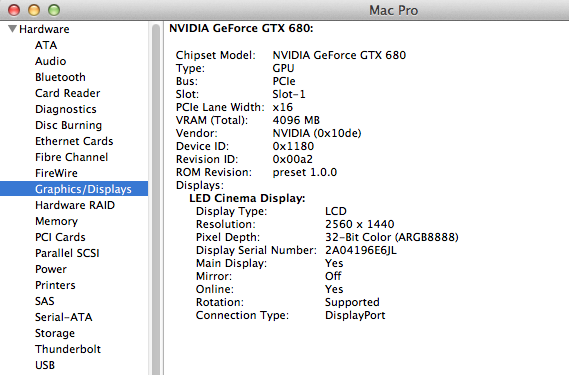Open the FireWire section
This screenshot has height=375, width=569.
tap(56, 173)
